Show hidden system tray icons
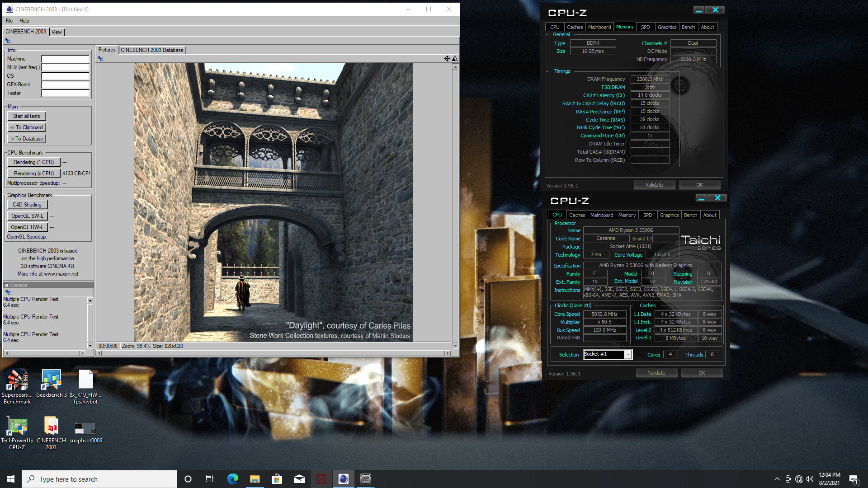This screenshot has width=868, height=488. point(777,479)
